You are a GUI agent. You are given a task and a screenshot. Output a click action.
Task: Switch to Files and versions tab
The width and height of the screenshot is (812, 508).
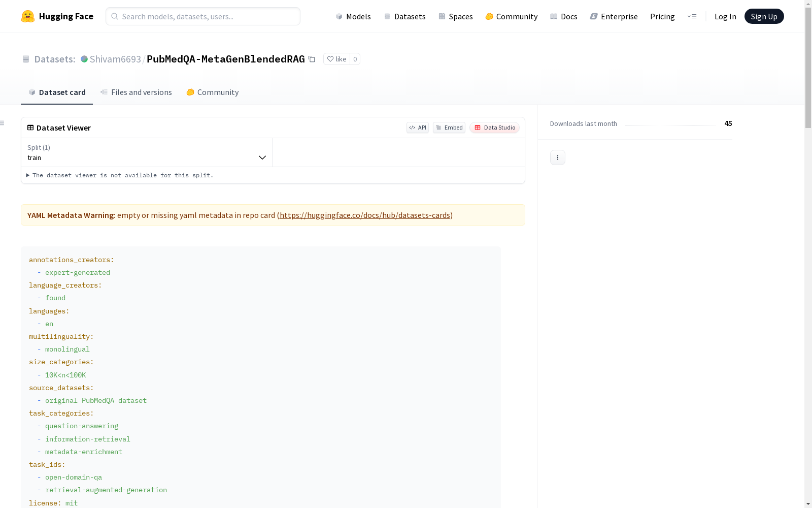coord(136,92)
